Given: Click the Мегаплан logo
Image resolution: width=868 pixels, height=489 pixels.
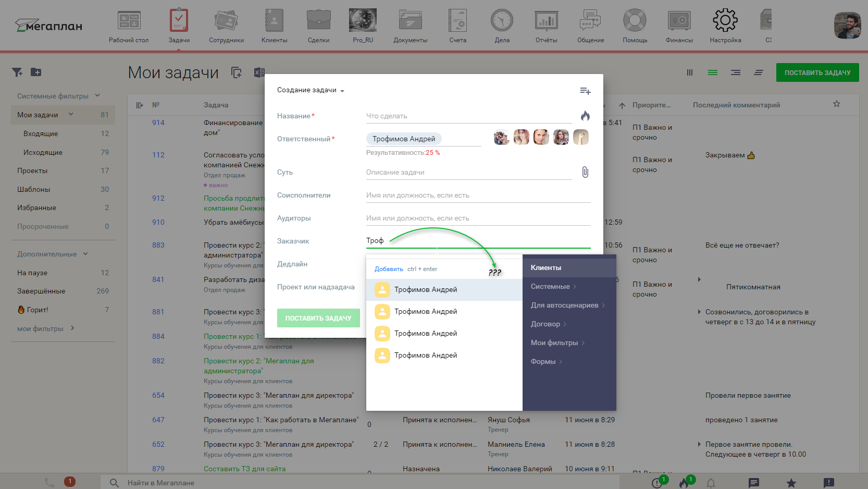Looking at the screenshot, I should coord(48,25).
